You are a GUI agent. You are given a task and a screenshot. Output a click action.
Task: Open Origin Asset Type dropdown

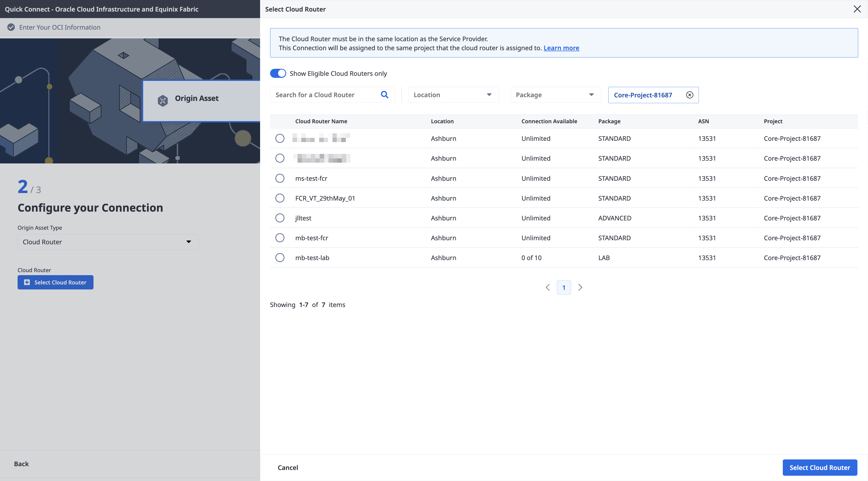point(108,242)
